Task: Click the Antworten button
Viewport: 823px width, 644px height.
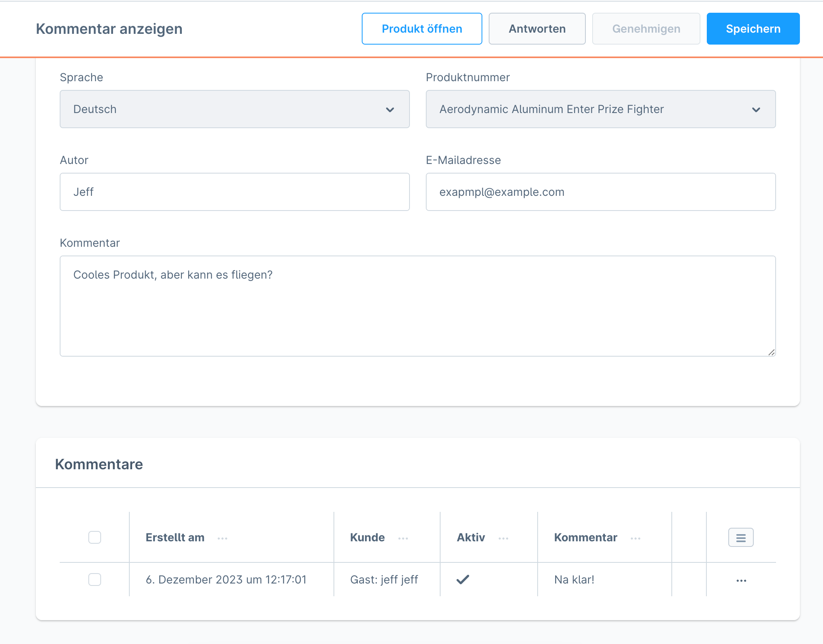Action: 537,29
